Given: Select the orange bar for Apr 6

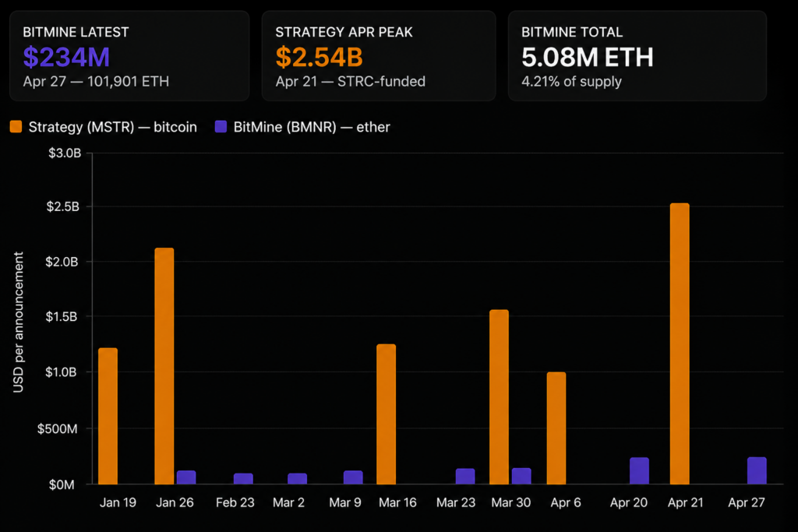Looking at the screenshot, I should (556, 428).
